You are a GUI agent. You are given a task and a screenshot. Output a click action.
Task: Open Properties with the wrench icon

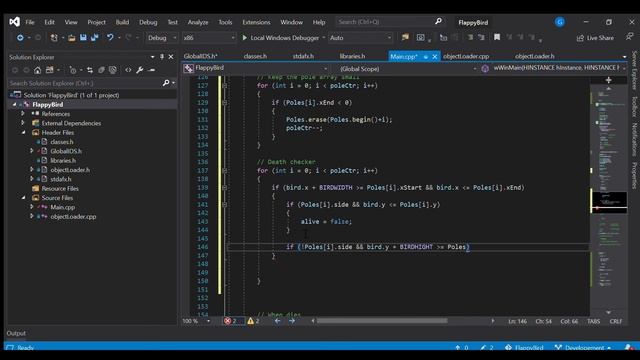tap(140, 70)
